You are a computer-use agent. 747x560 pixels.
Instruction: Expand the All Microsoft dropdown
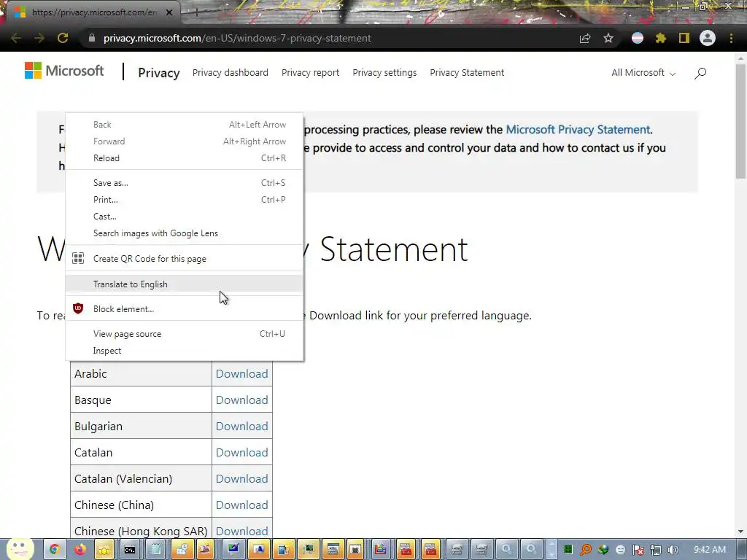(643, 73)
